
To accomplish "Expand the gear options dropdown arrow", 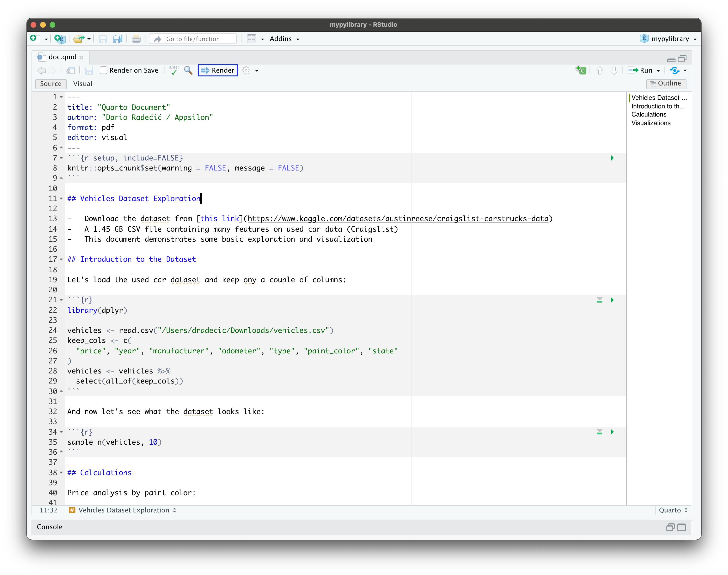I will tap(257, 71).
